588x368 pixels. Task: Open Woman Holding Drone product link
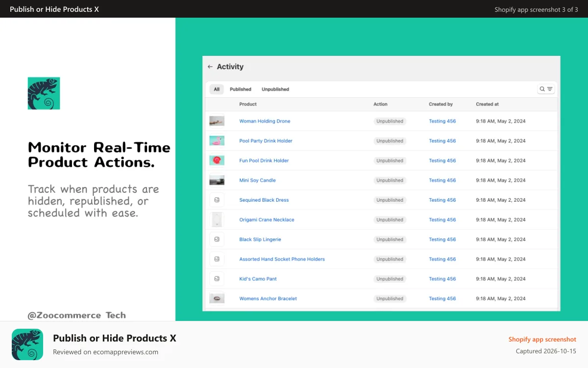265,121
